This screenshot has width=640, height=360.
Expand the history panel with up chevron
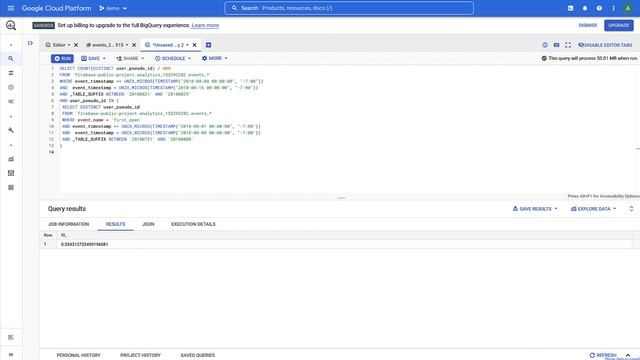[x=628, y=355]
